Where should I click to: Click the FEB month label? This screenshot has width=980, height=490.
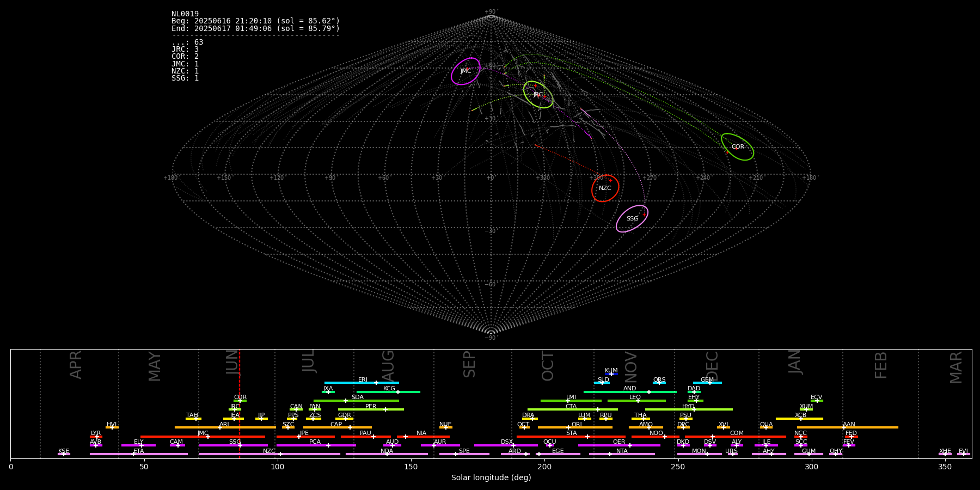tap(881, 365)
